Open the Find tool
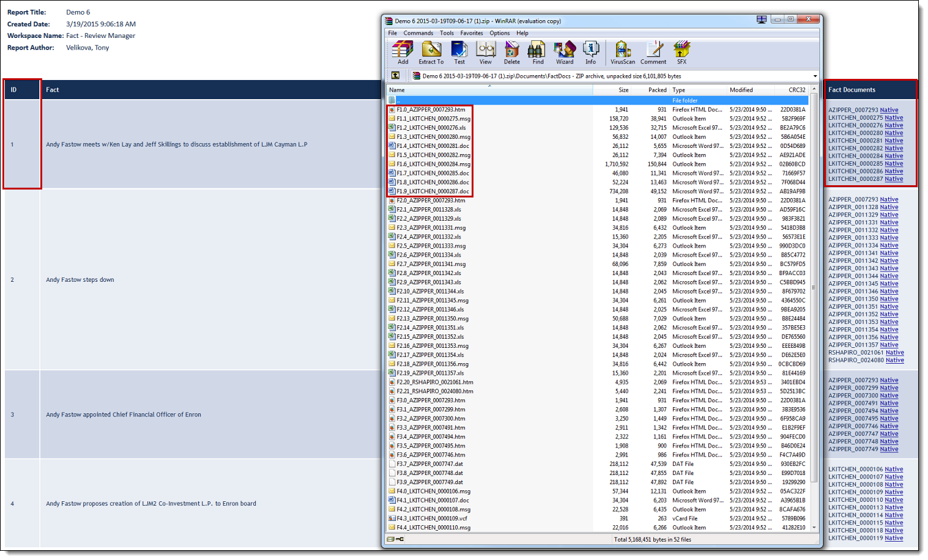 pos(538,52)
